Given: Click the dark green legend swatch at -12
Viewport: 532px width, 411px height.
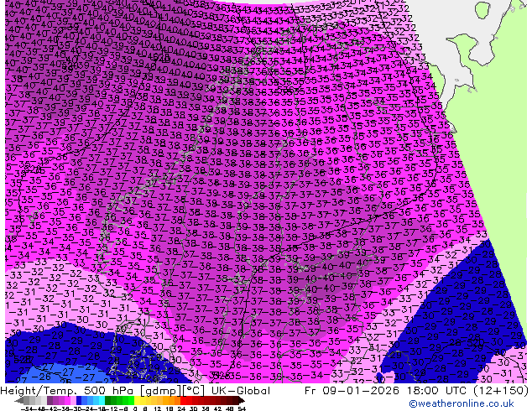Looking at the screenshot, I should 107,400.
